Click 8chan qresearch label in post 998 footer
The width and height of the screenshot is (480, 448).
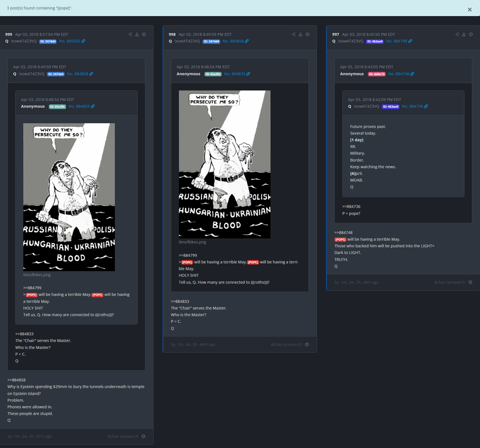coord(286,344)
